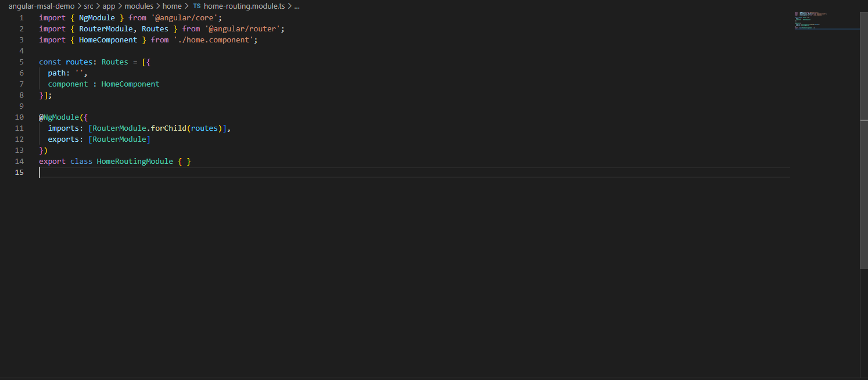Select the src breadcrumb segment
The height and width of the screenshot is (380, 868).
click(x=88, y=6)
